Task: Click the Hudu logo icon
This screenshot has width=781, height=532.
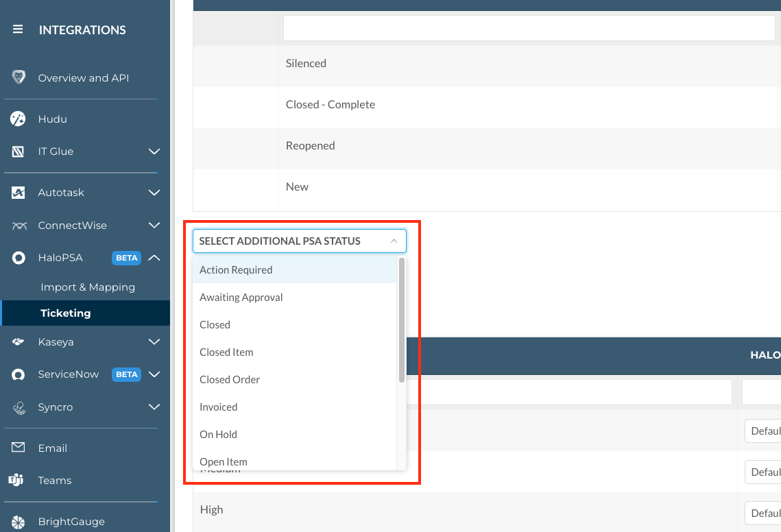Action: point(18,119)
